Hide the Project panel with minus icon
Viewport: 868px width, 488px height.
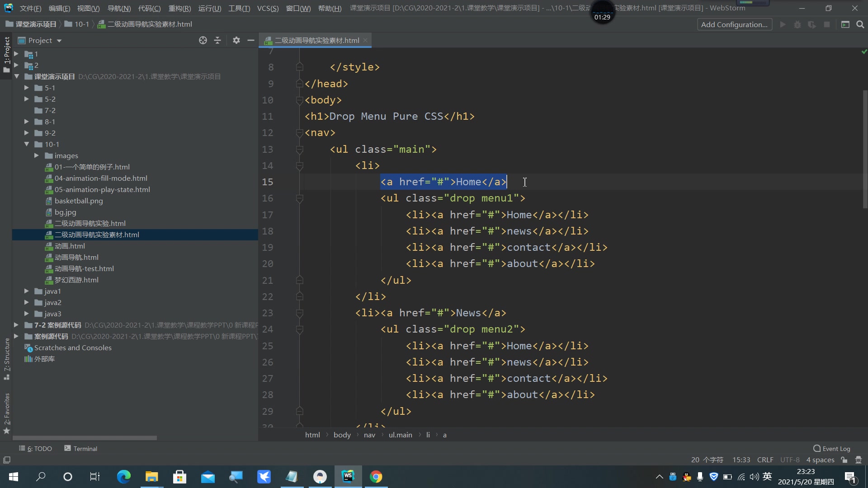(251, 40)
